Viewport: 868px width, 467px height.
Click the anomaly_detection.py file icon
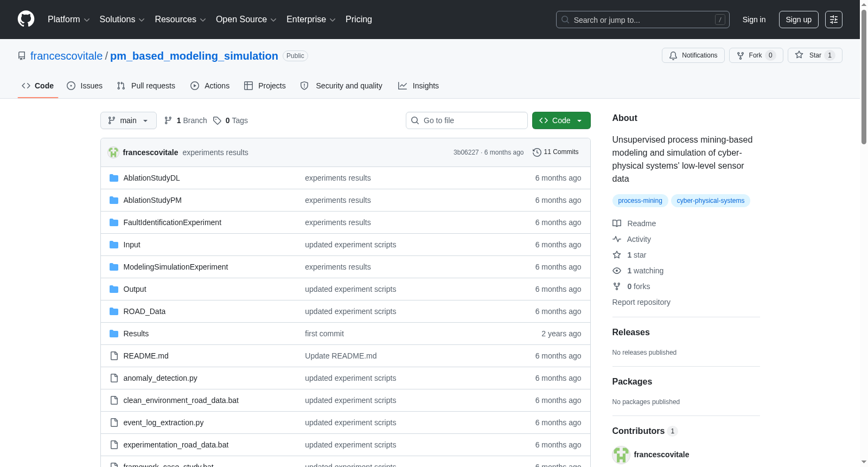click(114, 378)
